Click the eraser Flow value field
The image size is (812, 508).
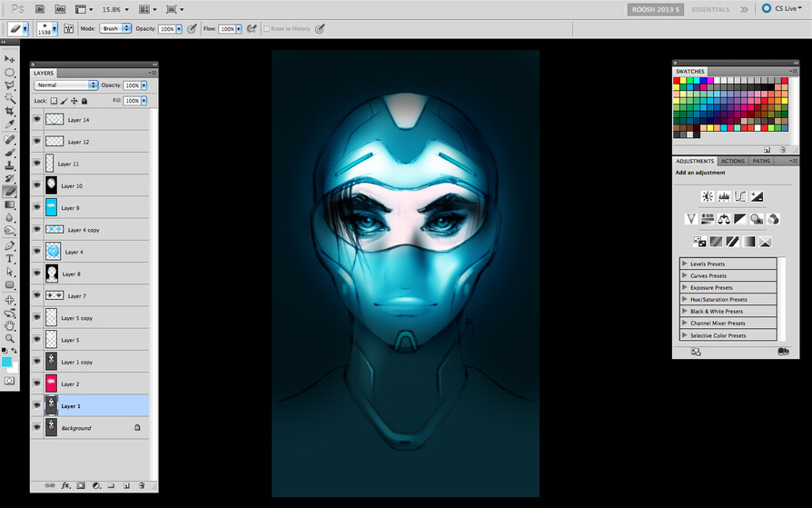(227, 29)
